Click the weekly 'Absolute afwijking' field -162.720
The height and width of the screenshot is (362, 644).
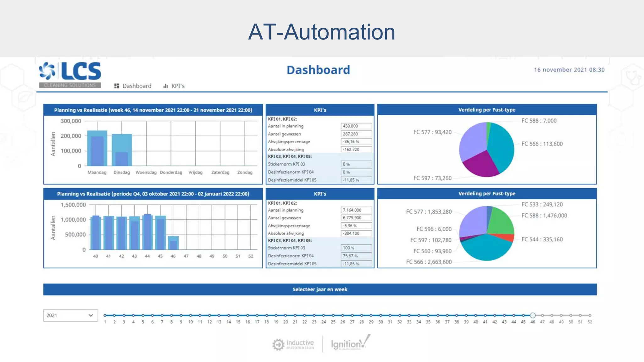[x=356, y=150]
